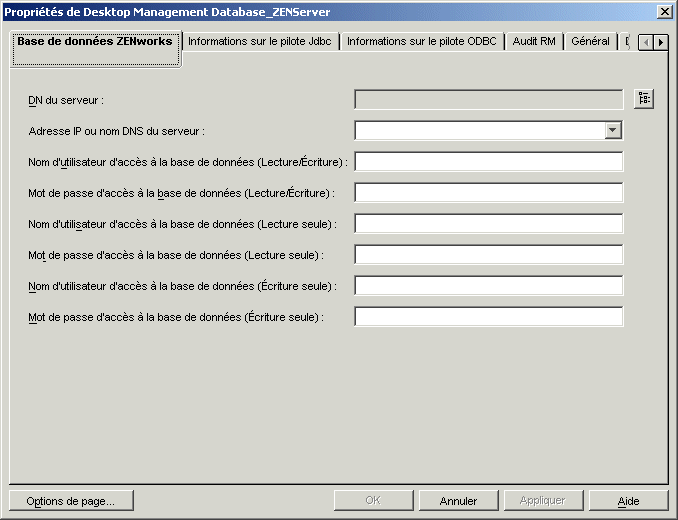Close the properties dialog window
The width and height of the screenshot is (678, 520).
pyautogui.click(x=664, y=12)
